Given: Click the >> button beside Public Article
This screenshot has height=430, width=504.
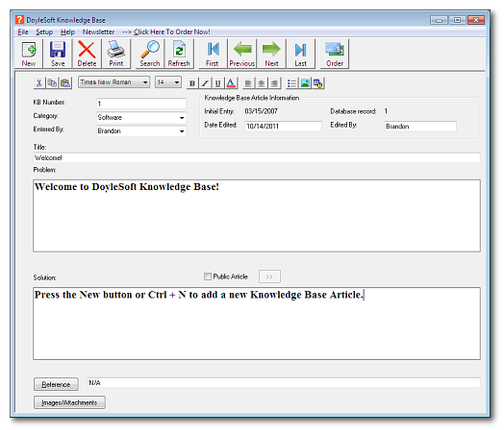Looking at the screenshot, I should pyautogui.click(x=269, y=276).
